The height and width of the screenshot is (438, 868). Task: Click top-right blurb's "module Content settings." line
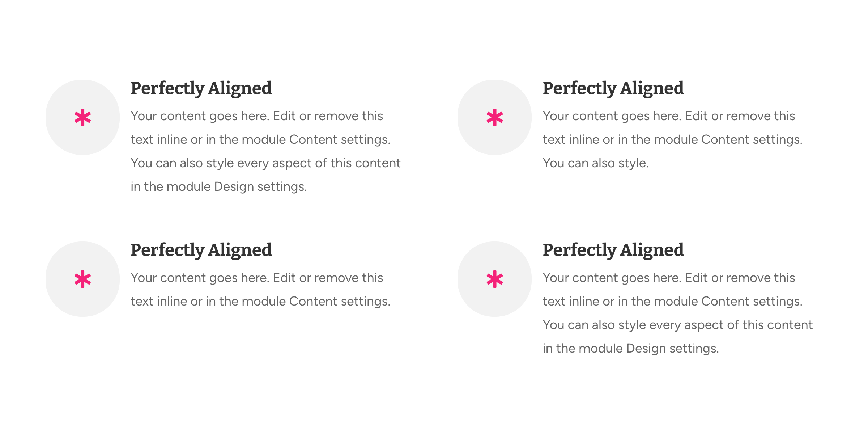[x=673, y=140]
